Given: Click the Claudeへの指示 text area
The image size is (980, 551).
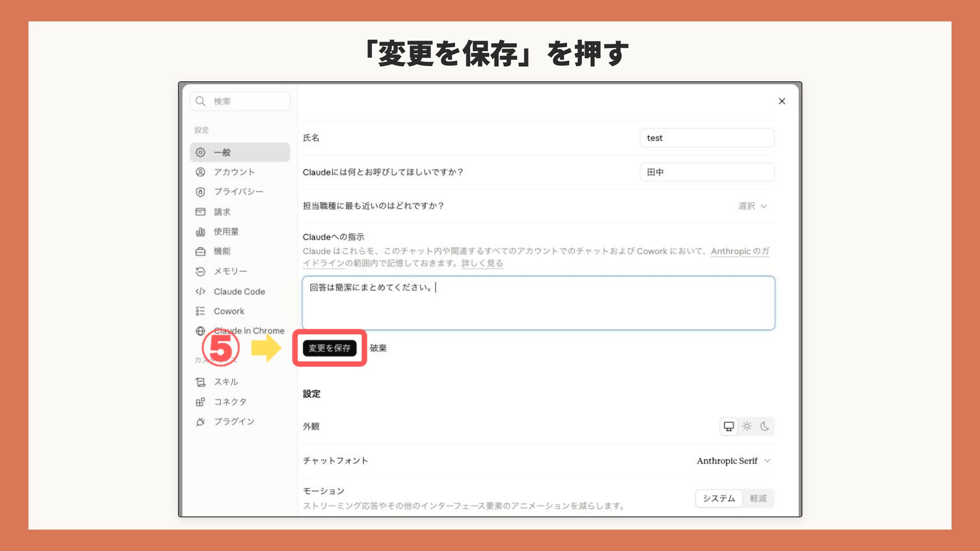Looking at the screenshot, I should [x=538, y=303].
